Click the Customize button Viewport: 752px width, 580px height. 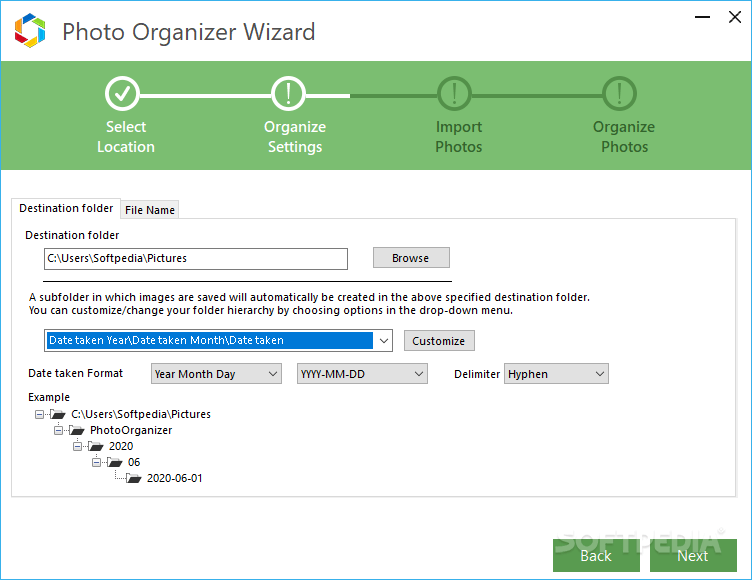tap(438, 341)
